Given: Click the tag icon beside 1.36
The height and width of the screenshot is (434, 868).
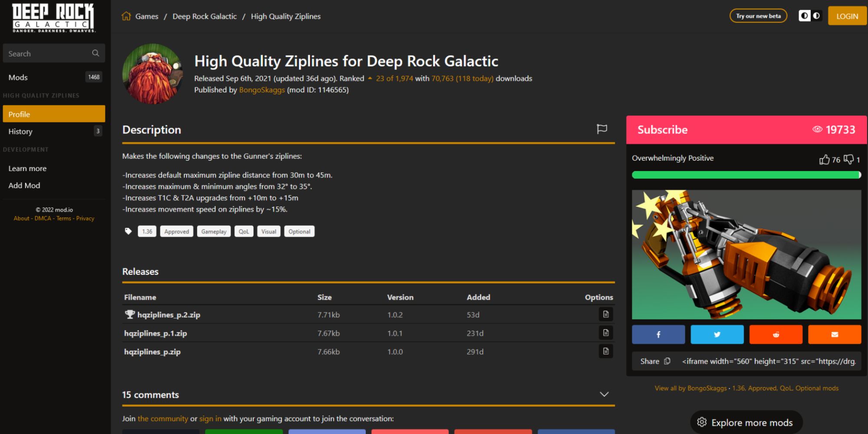Looking at the screenshot, I should coord(128,231).
